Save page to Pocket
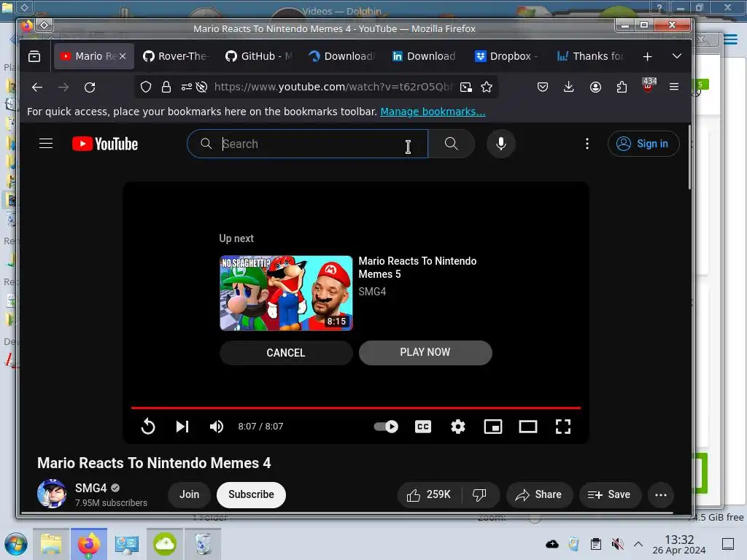The image size is (747, 560). pyautogui.click(x=542, y=87)
